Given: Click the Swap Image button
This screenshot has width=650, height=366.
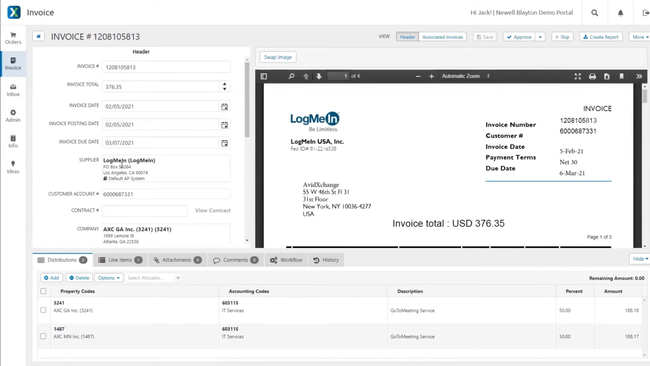Looking at the screenshot, I should coord(278,57).
